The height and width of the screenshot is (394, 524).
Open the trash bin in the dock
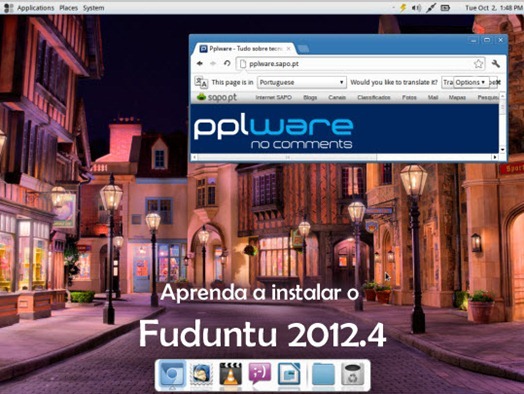pyautogui.click(x=352, y=374)
